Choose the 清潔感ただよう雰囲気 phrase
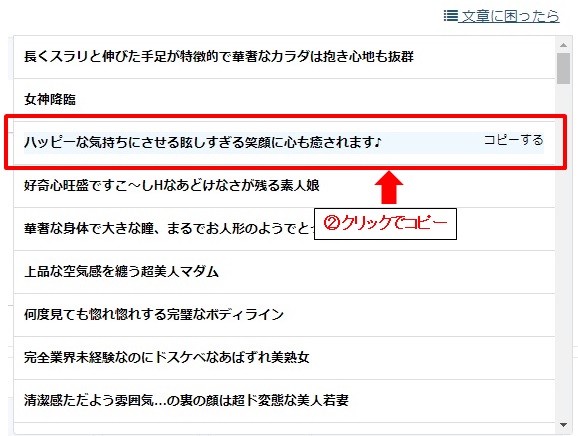This screenshot has width=578, height=436. [284, 401]
